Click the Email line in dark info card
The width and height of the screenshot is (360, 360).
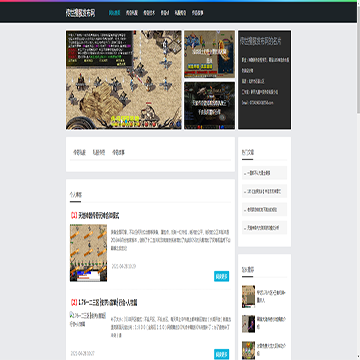coord(257,103)
